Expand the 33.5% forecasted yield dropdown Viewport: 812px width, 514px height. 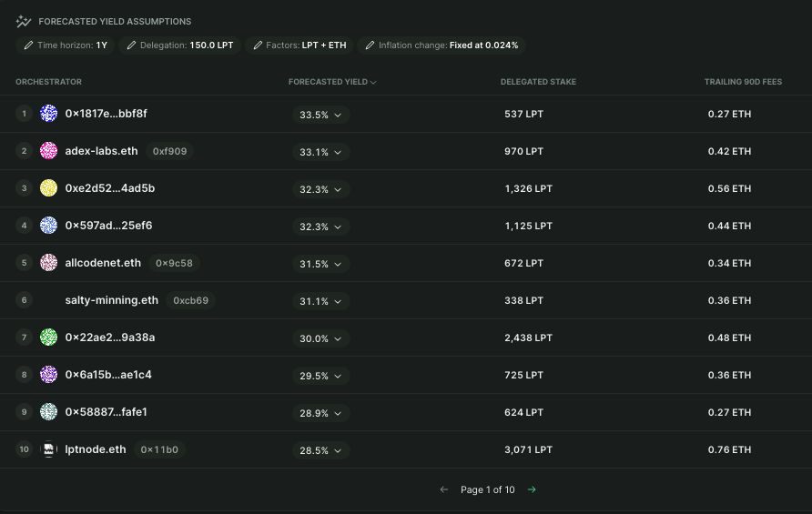pos(320,115)
